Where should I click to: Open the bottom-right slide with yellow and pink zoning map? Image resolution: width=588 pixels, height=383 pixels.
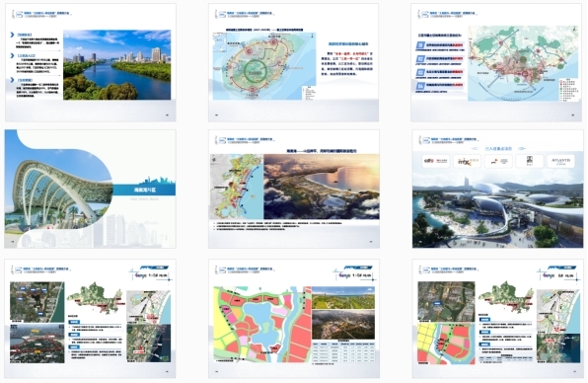point(497,319)
